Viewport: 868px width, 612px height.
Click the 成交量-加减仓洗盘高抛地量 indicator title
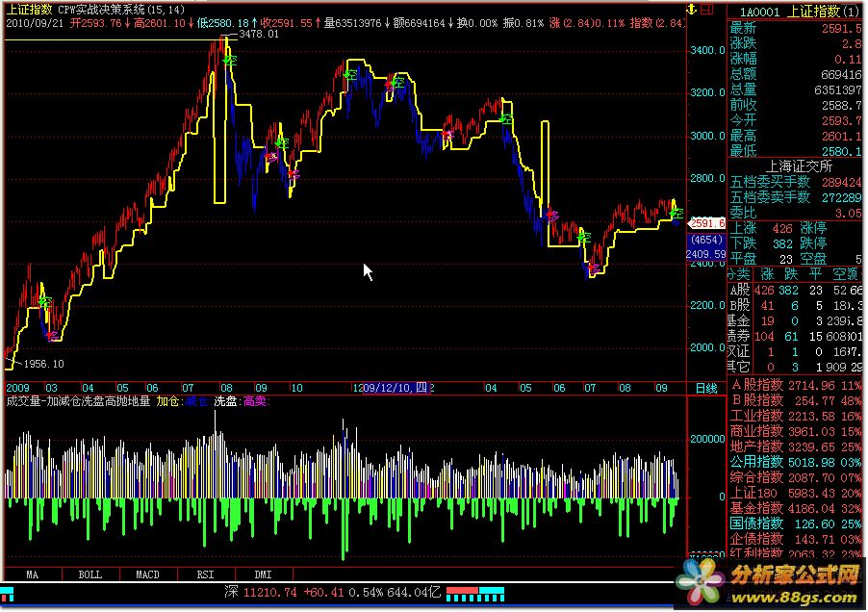tap(78, 401)
